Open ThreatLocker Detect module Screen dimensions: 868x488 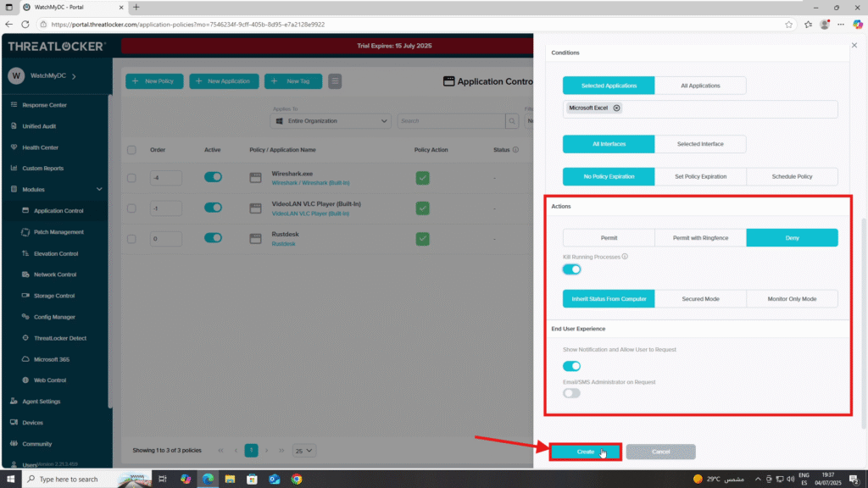point(60,338)
